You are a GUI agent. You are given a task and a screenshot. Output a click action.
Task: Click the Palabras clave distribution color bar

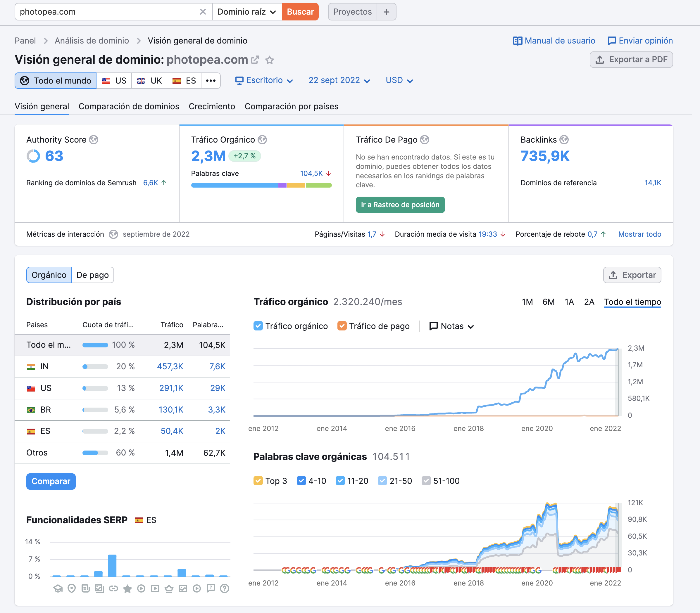261,185
